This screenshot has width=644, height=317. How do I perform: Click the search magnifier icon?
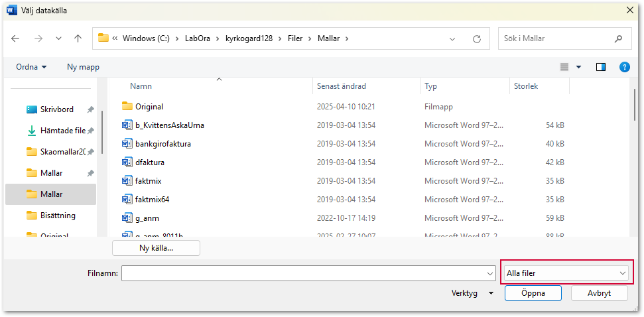pyautogui.click(x=618, y=38)
